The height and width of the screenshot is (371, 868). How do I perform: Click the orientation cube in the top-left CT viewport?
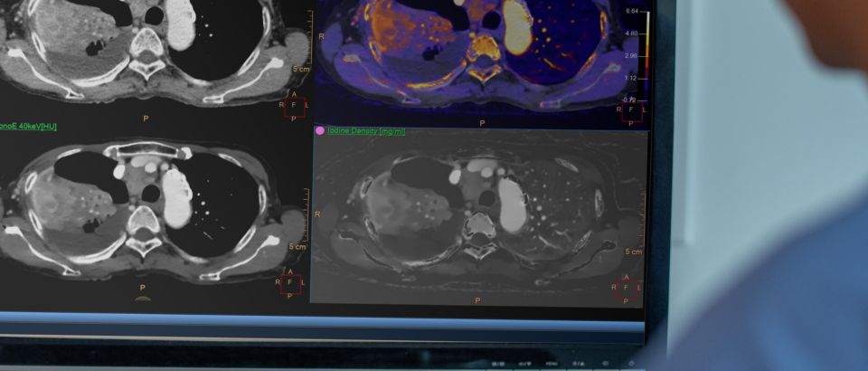[x=293, y=105]
